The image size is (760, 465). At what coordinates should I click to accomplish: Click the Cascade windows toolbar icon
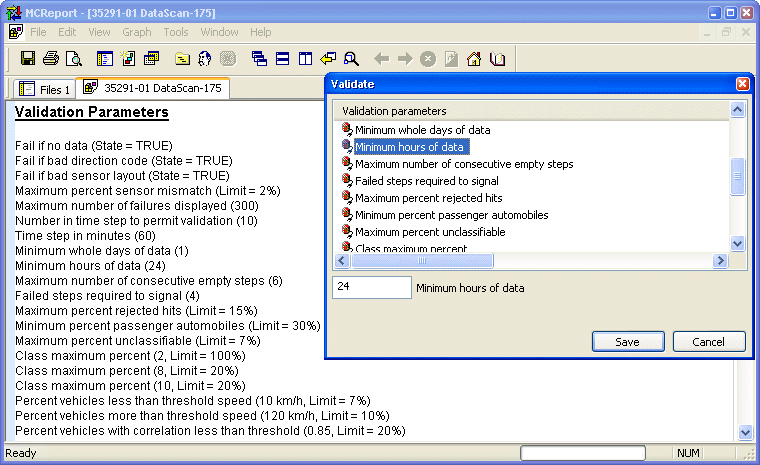259,59
